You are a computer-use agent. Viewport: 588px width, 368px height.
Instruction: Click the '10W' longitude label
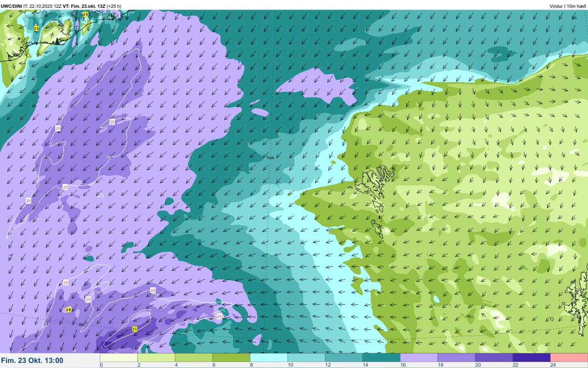270,158
